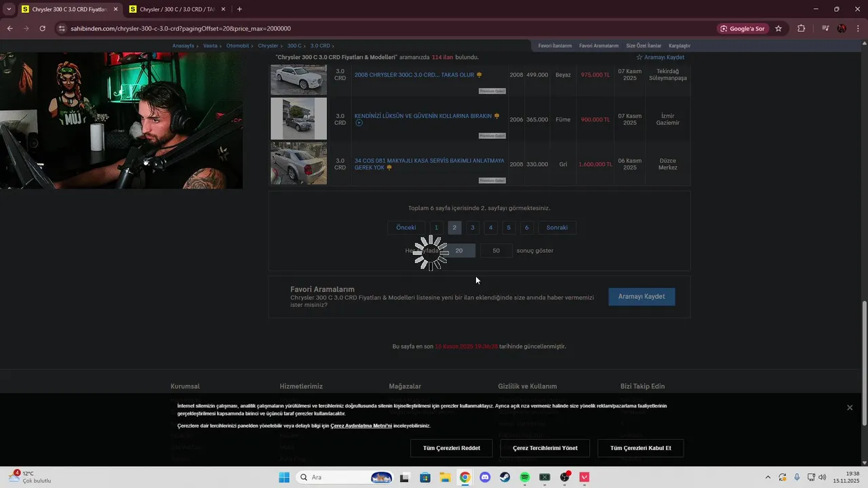Click the 975.000 TL price

595,75
